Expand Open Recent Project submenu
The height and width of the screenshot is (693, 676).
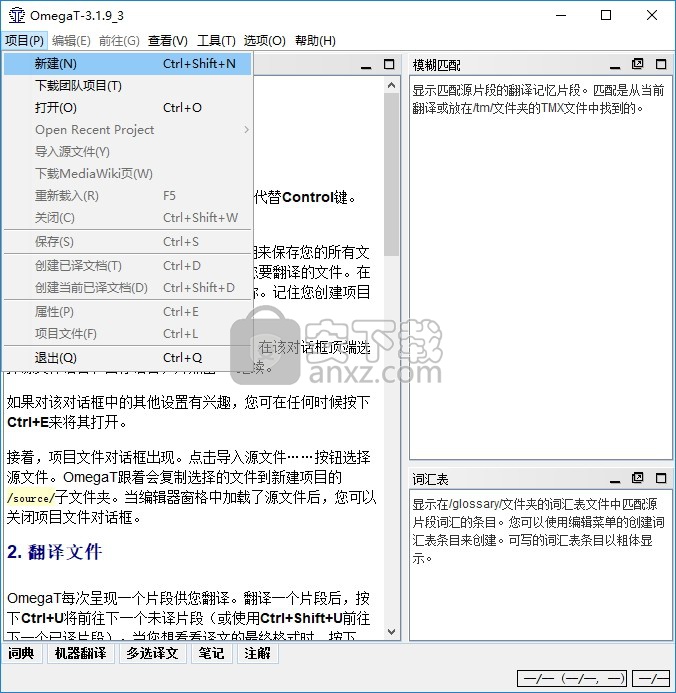click(128, 130)
